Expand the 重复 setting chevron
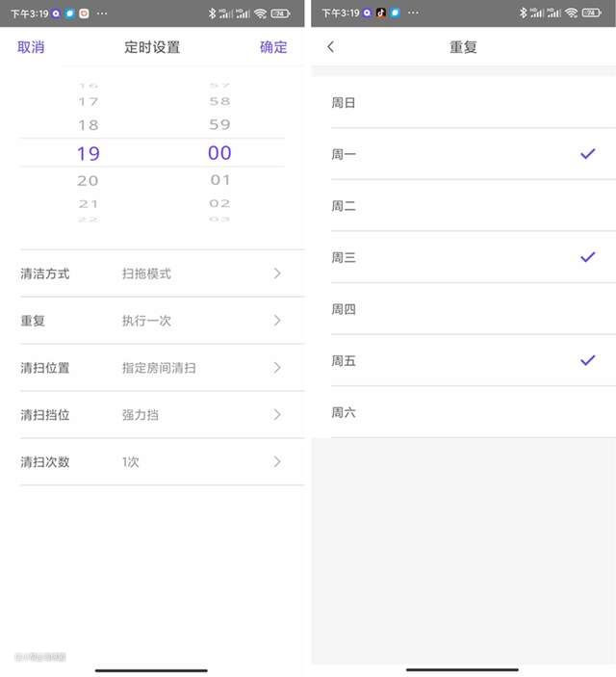The image size is (616, 677). tap(277, 321)
